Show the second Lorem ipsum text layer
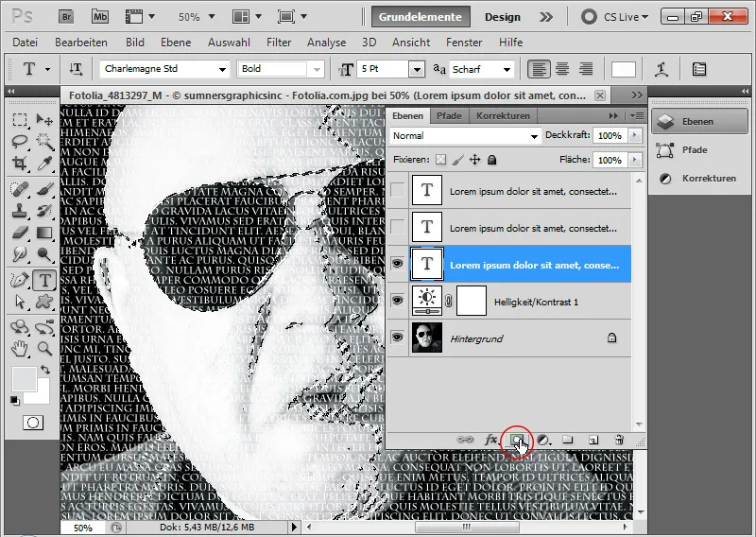Viewport: 756px width, 537px height. point(397,227)
